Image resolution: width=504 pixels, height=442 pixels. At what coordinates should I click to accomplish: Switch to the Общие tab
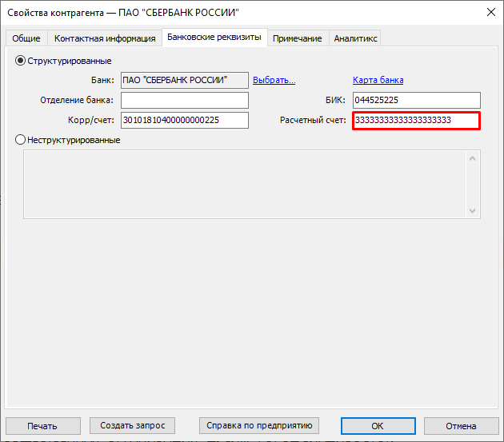coord(26,38)
